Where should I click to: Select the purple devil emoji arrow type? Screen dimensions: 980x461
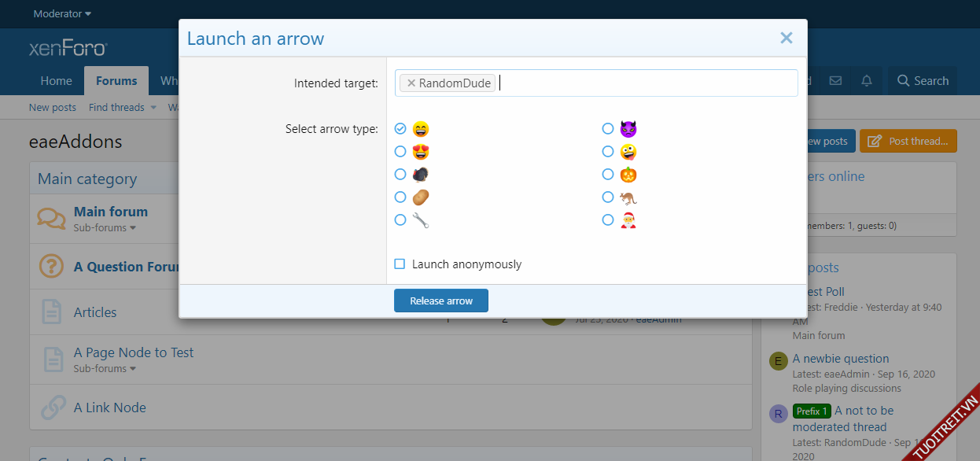(x=608, y=128)
